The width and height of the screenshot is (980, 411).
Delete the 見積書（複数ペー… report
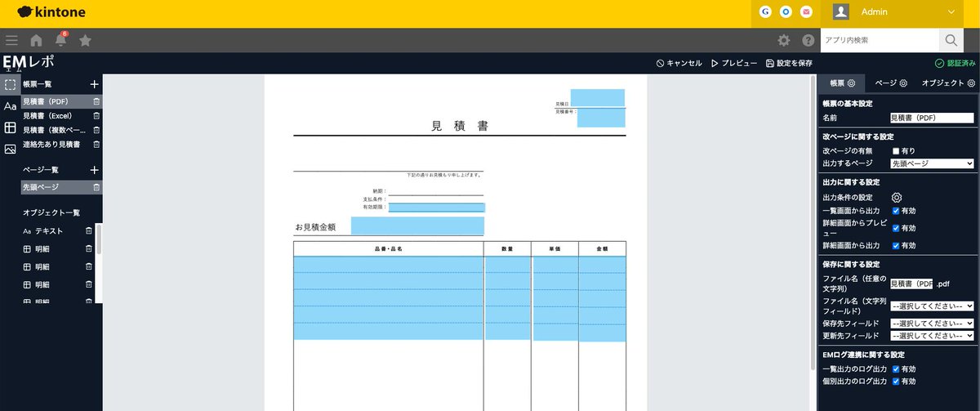point(96,130)
